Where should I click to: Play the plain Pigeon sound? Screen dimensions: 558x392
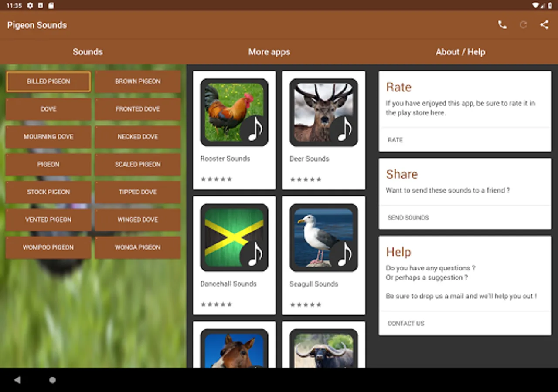48,164
